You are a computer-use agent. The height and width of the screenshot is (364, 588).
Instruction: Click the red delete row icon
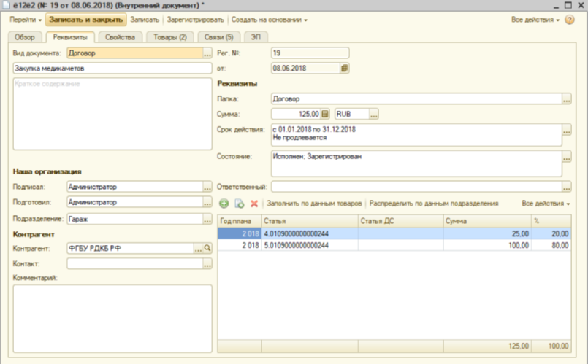pyautogui.click(x=254, y=204)
